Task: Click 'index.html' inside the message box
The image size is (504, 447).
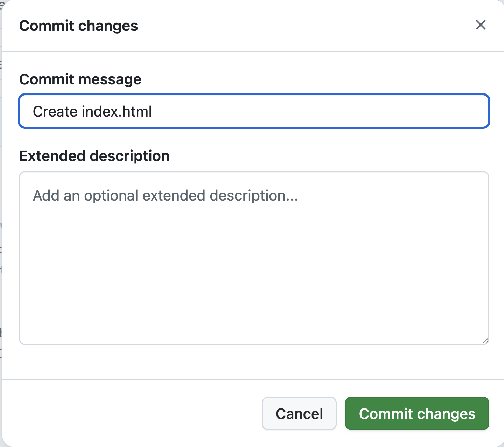Action: [117, 112]
